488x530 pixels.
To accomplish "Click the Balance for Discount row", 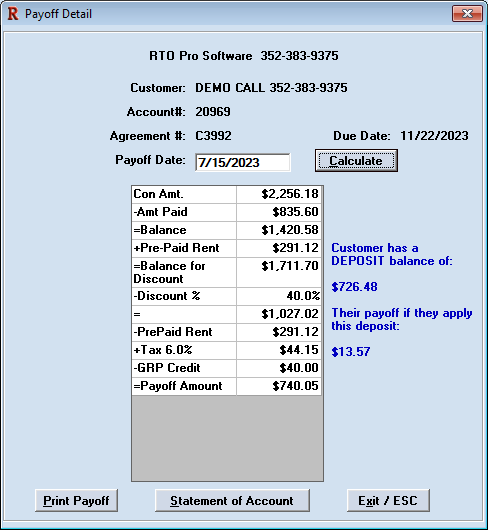I will click(x=226, y=272).
